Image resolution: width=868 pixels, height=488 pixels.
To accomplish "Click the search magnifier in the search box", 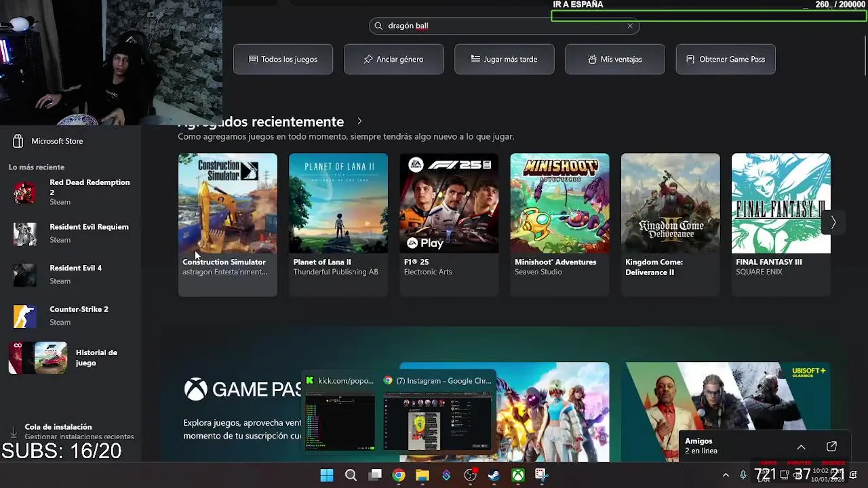I will [x=378, y=26].
